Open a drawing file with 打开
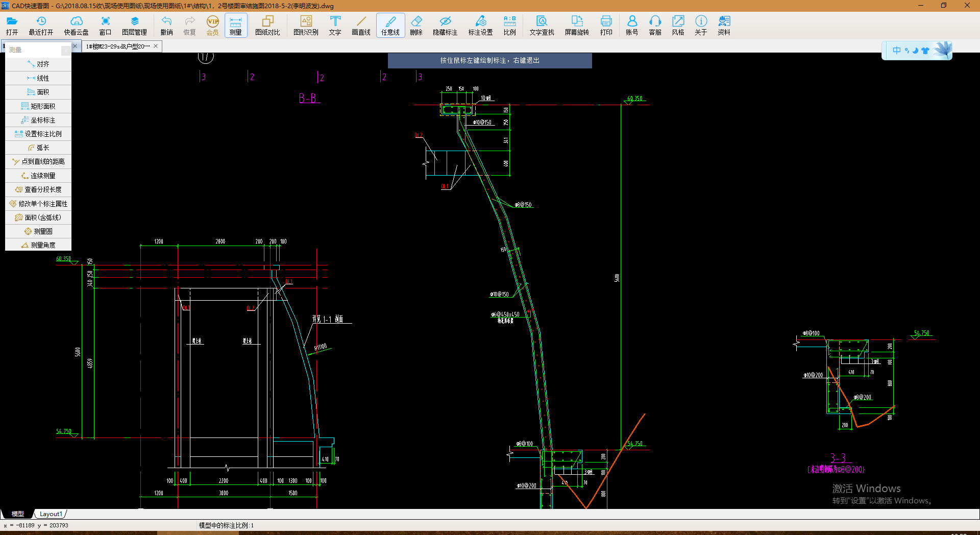The height and width of the screenshot is (535, 980). [x=12, y=26]
